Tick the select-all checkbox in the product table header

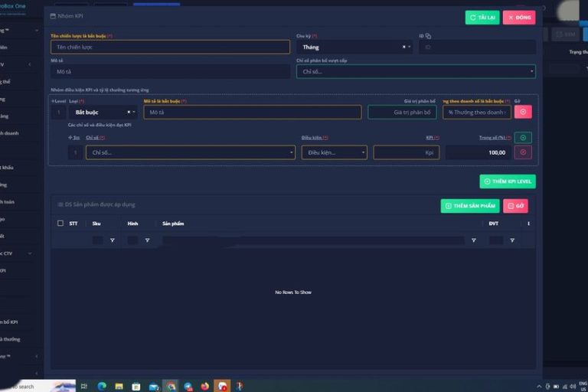click(x=60, y=224)
